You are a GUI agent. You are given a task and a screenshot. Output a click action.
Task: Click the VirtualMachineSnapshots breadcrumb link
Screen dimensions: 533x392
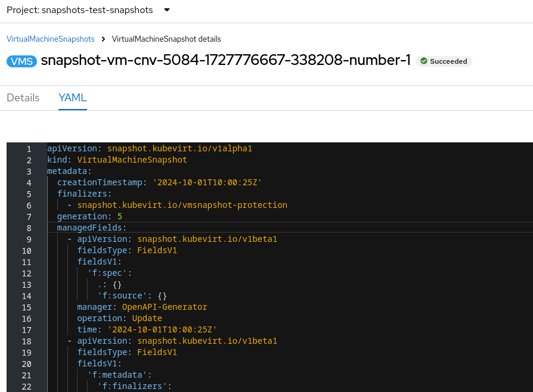pos(51,39)
